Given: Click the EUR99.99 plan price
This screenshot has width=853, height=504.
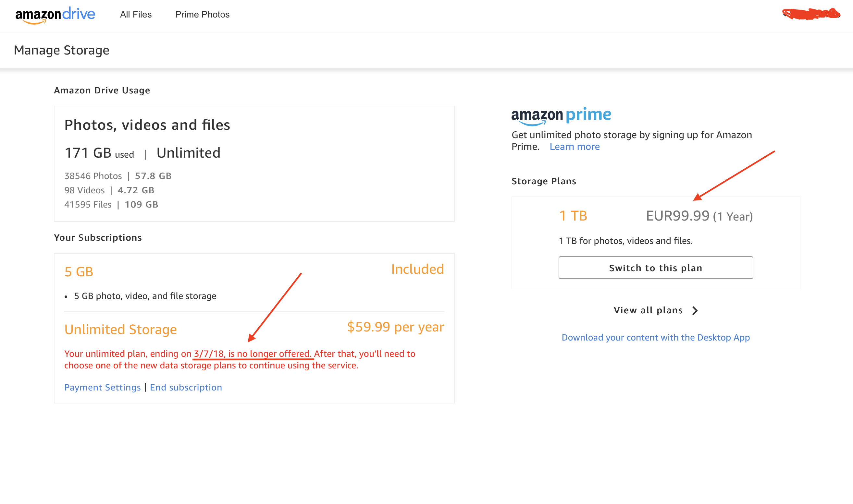Looking at the screenshot, I should [x=677, y=216].
